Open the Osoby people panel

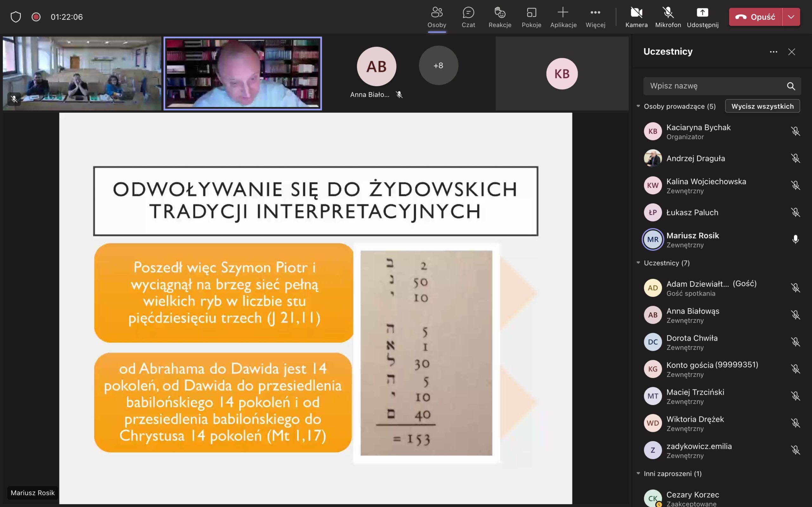tap(436, 17)
